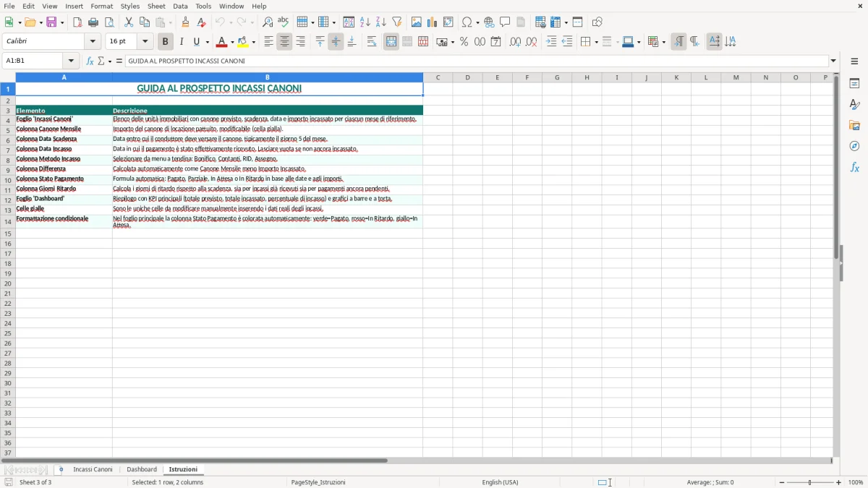Toggle Merge and Center Cells
This screenshot has height=488, width=868.
click(x=391, y=42)
